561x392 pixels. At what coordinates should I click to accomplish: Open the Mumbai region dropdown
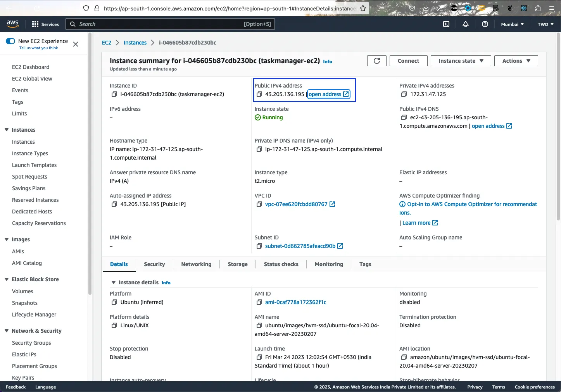tap(512, 24)
